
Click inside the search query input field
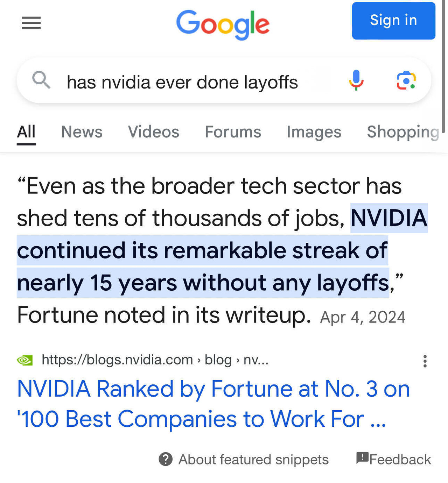click(182, 81)
